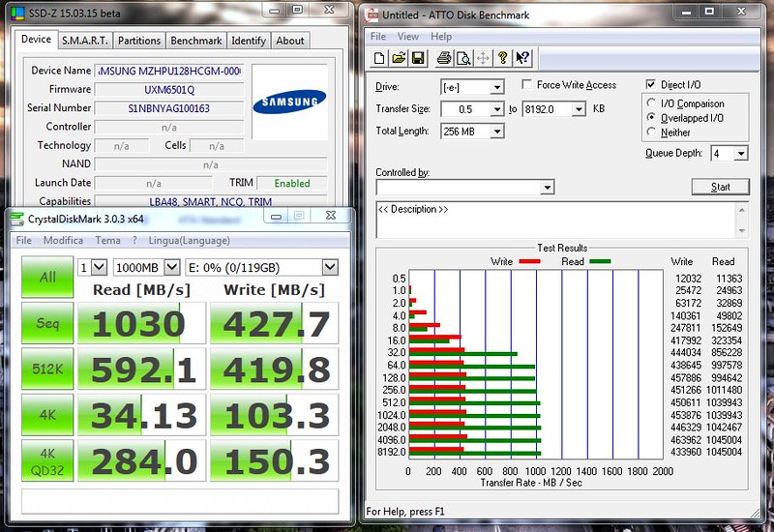Click the New file icon in ATTO toolbar

coord(381,58)
